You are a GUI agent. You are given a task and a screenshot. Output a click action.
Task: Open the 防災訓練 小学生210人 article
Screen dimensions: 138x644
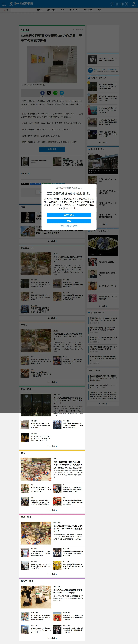[x=52, y=597]
